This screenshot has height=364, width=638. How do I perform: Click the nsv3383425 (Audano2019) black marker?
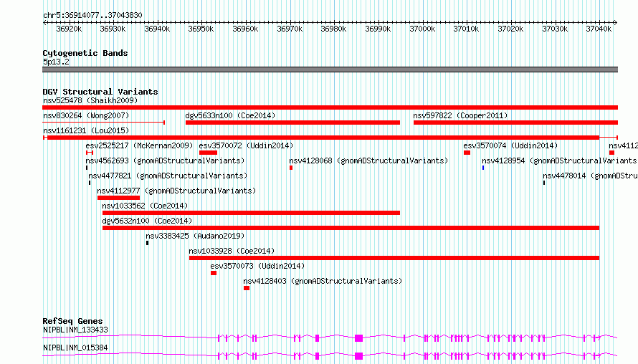pos(147,243)
